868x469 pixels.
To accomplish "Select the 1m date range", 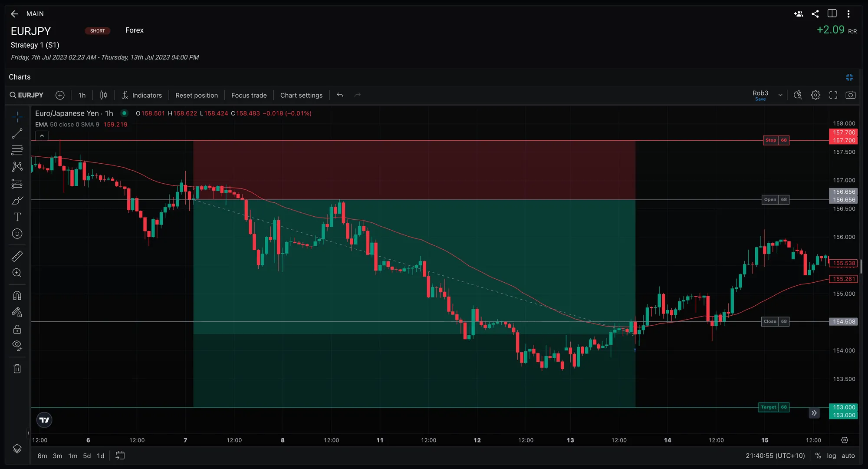I will [x=72, y=456].
